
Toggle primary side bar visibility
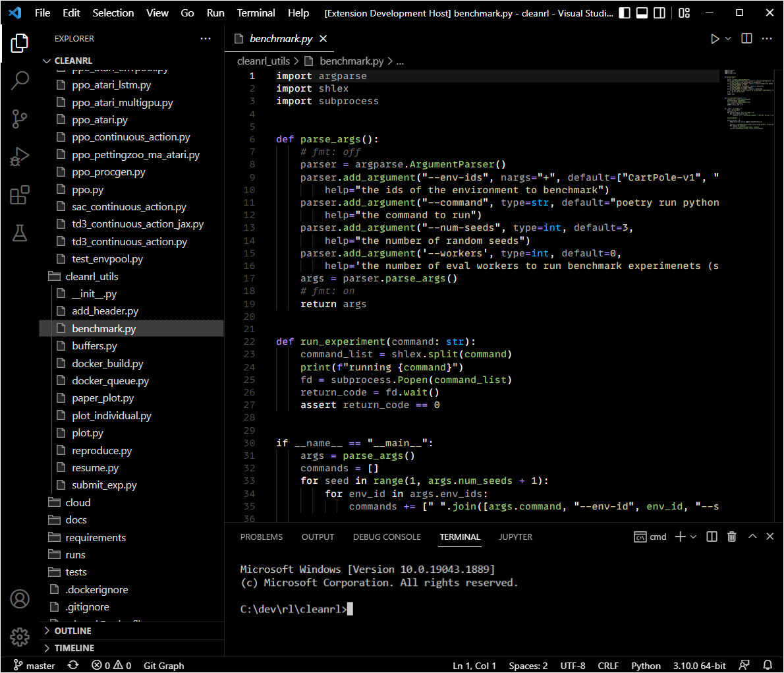625,13
